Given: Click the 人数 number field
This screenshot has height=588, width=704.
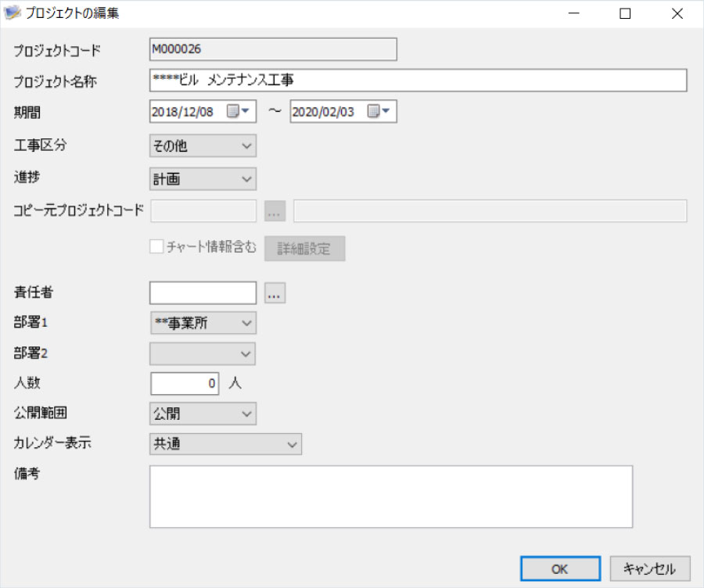Looking at the screenshot, I should 185,384.
